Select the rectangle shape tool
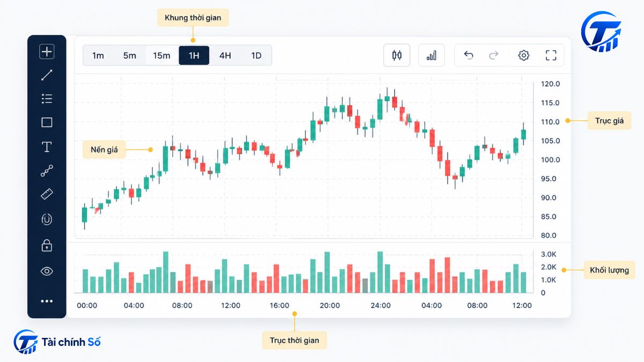 pyautogui.click(x=47, y=122)
